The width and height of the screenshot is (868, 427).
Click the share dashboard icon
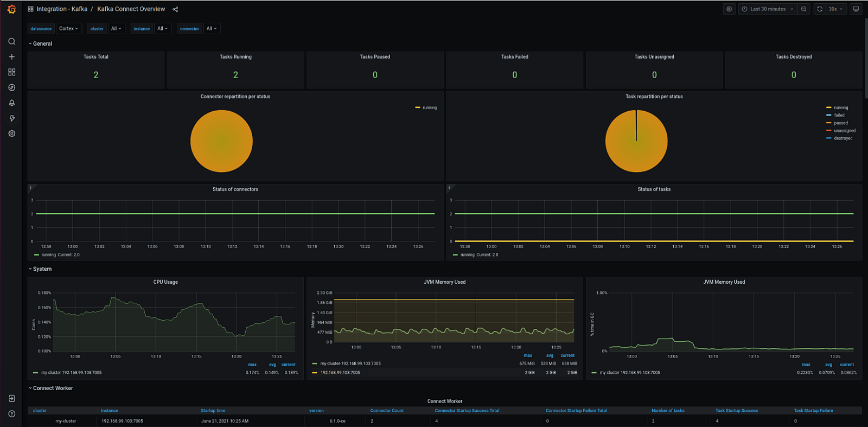175,9
